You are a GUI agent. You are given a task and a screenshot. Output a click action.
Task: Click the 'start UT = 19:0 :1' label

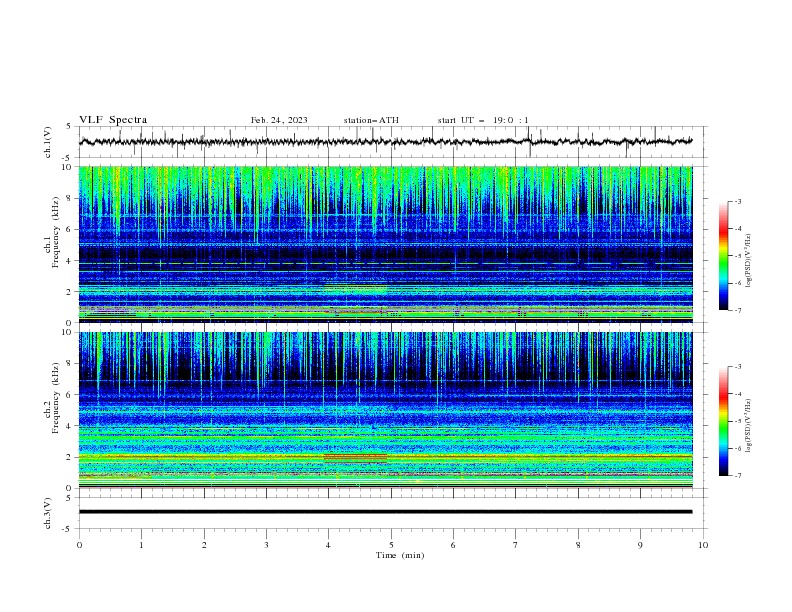(483, 120)
